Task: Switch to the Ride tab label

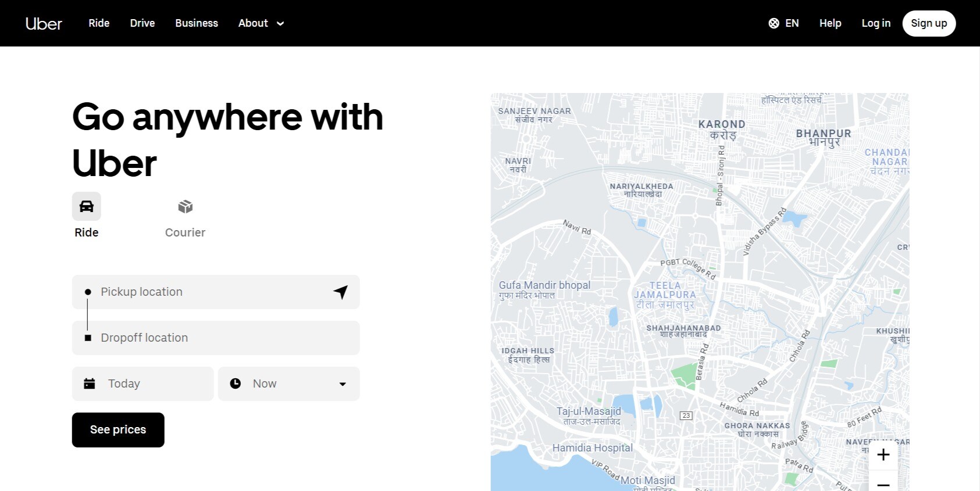Action: coord(87,232)
